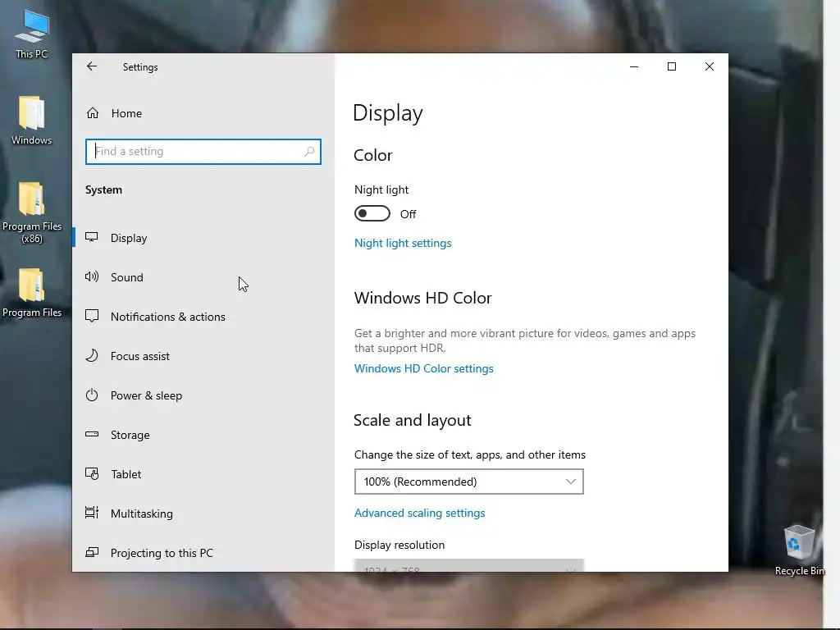Screen dimensions: 840x630
Task: Click the System section heading
Action: coord(103,189)
